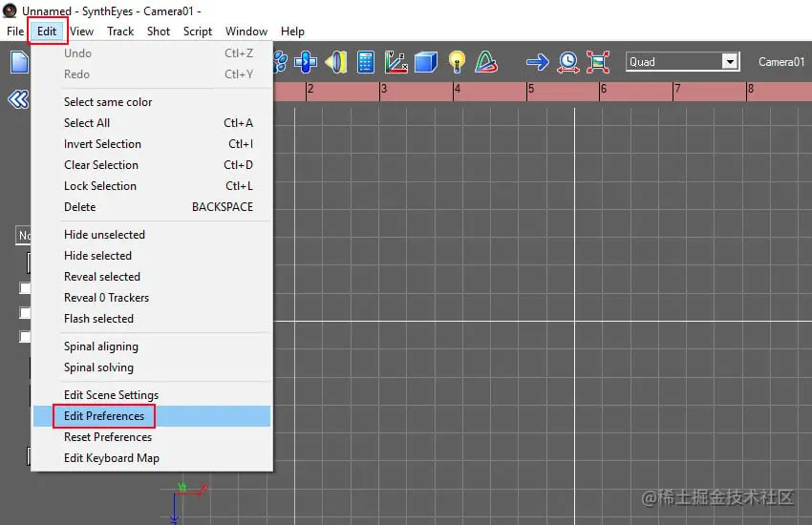Choose Reveal 0 Trackers
This screenshot has width=812, height=525.
pos(152,298)
